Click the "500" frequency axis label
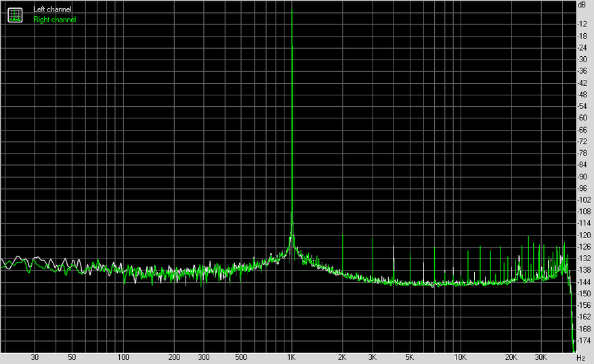This screenshot has width=594, height=364. (x=241, y=357)
